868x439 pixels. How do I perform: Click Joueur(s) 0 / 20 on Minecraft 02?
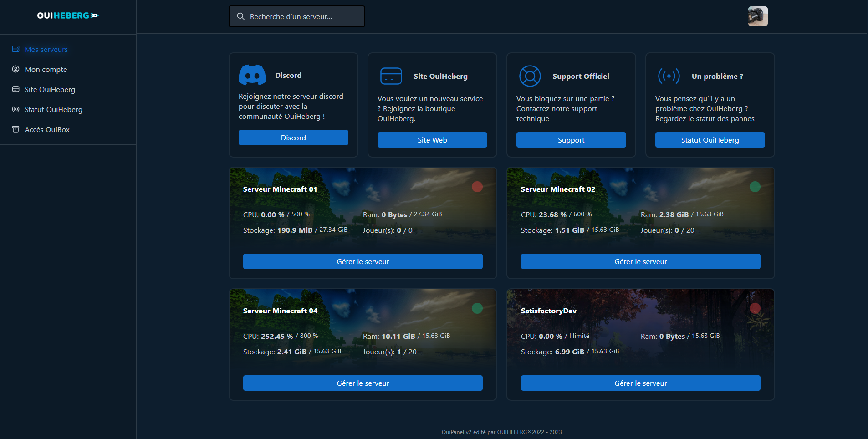point(667,230)
